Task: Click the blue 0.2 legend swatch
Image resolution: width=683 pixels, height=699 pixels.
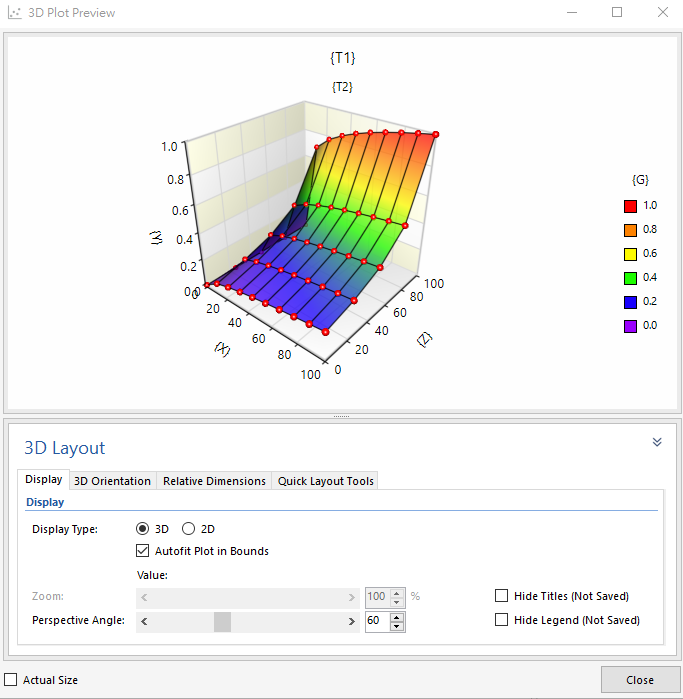Action: [630, 302]
